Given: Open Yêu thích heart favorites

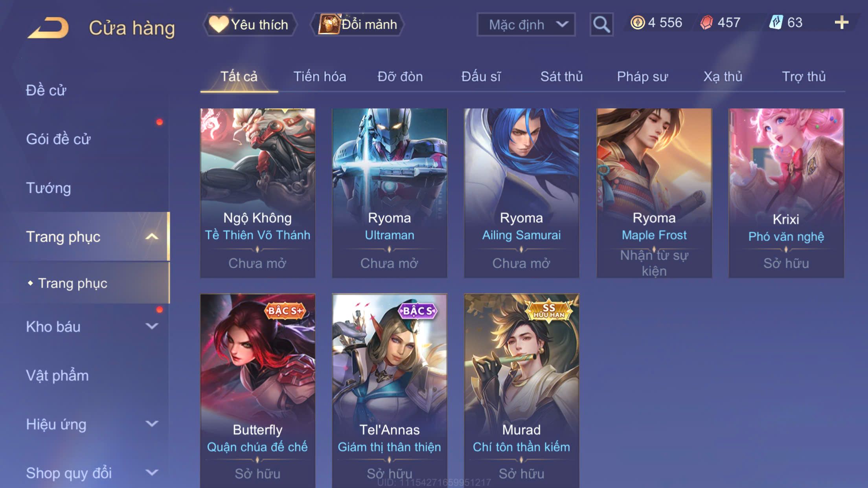Looking at the screenshot, I should tap(250, 24).
